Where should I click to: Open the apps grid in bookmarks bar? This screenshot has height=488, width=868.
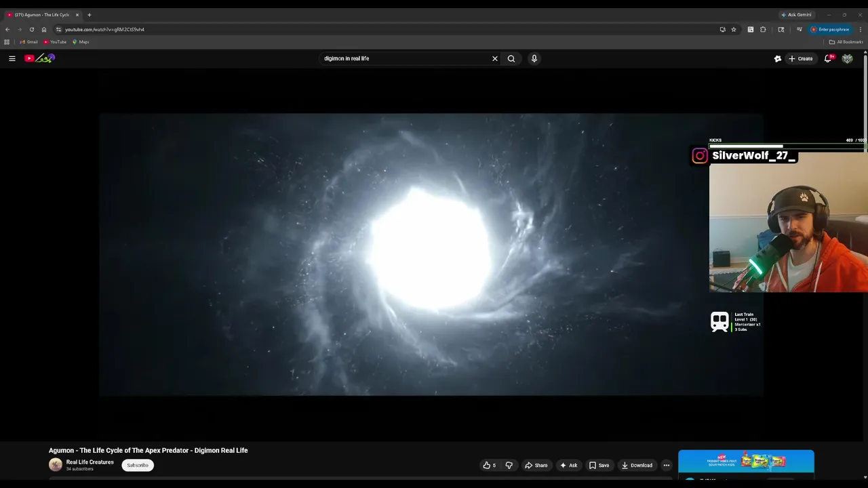pos(7,42)
